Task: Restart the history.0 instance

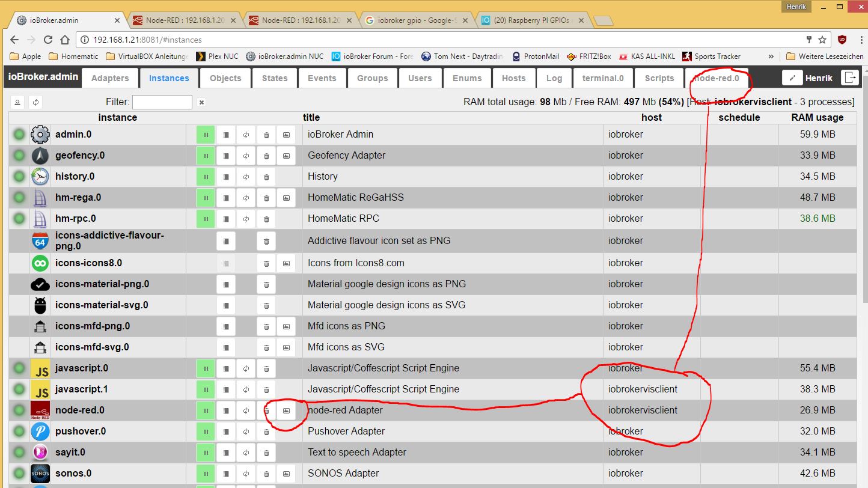Action: point(246,177)
